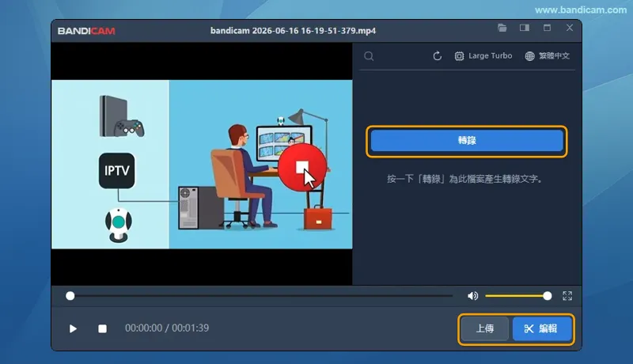Click the video preview area

pos(202,164)
